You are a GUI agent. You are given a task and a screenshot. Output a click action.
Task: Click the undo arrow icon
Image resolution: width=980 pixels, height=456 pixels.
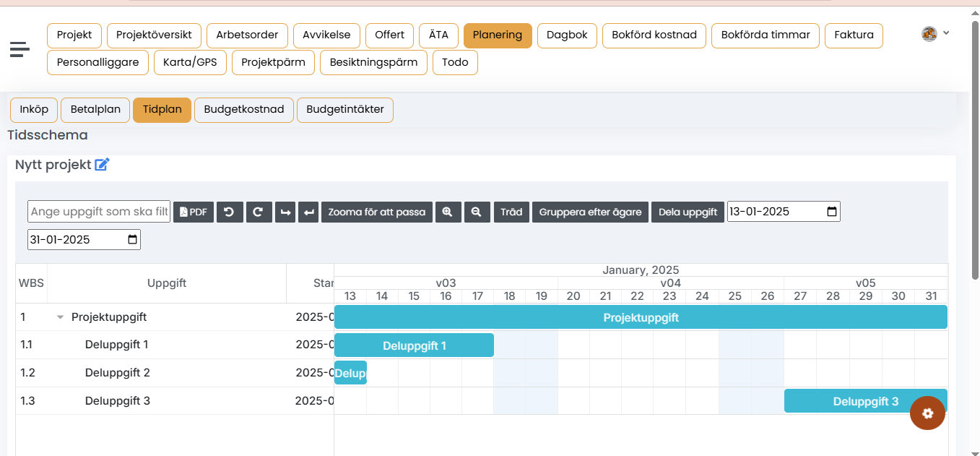pyautogui.click(x=230, y=212)
